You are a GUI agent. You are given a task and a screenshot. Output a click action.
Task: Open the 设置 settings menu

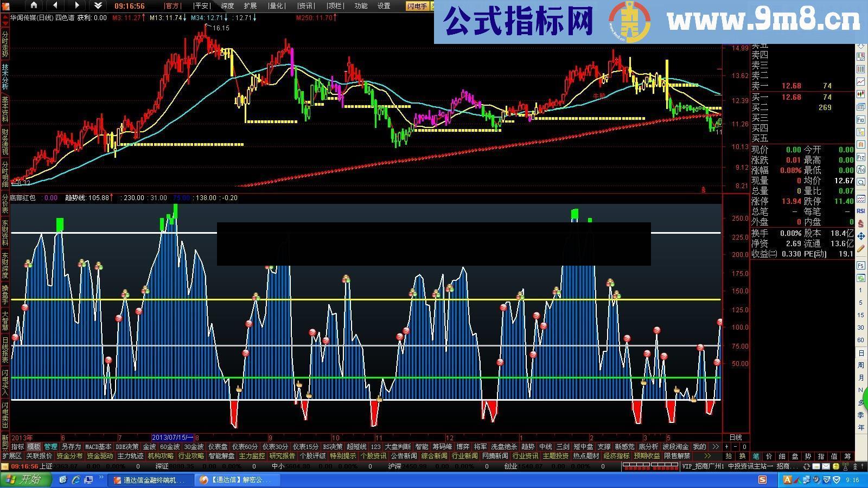tap(384, 6)
